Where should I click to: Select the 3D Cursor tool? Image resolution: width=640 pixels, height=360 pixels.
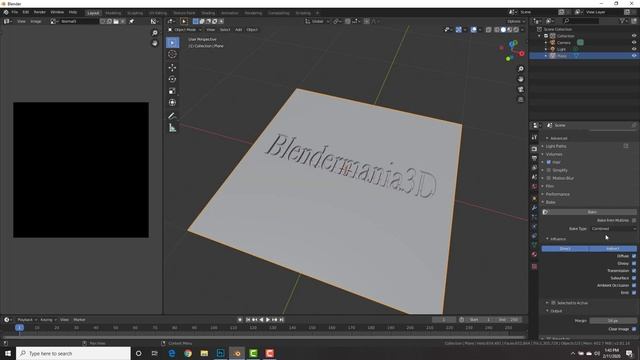[x=173, y=54]
